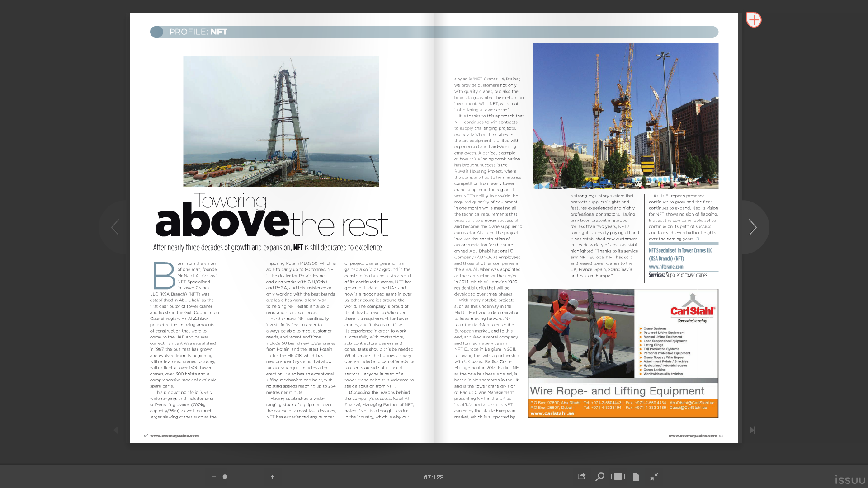Zoom out with the minus icon
The width and height of the screenshot is (868, 488).
214,477
